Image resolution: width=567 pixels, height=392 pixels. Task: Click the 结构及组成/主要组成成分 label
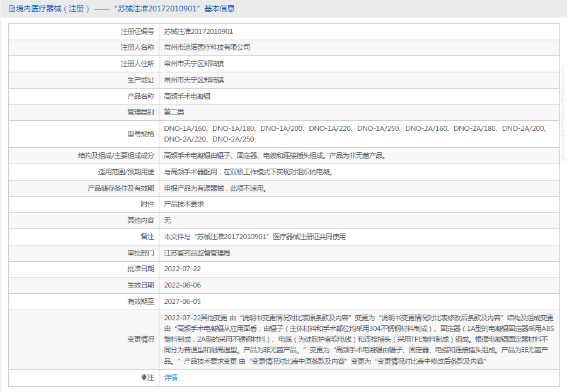pyautogui.click(x=116, y=155)
